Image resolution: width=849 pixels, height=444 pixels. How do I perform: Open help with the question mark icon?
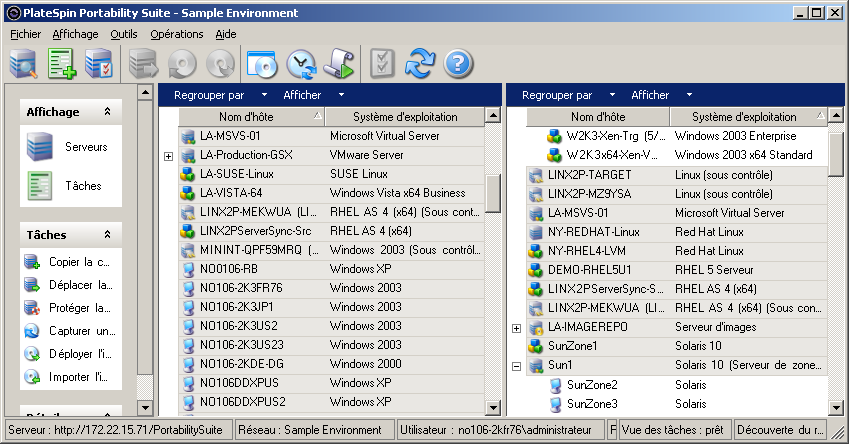pyautogui.click(x=457, y=64)
